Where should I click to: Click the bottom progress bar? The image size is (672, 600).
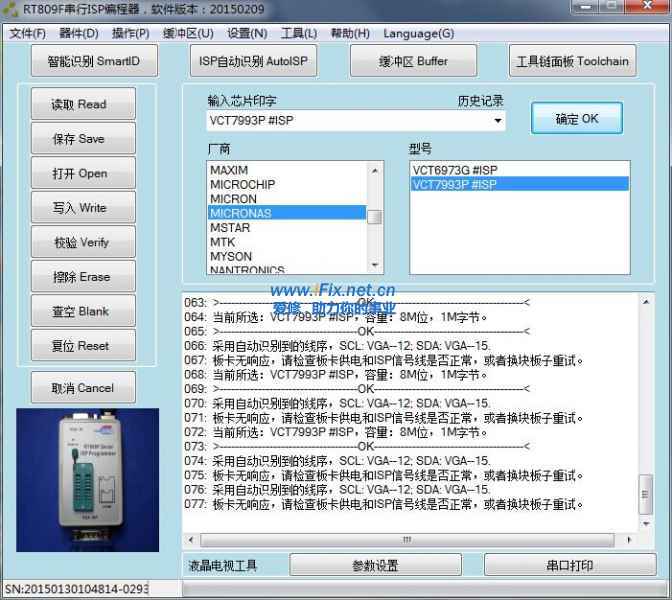pyautogui.click(x=424, y=589)
